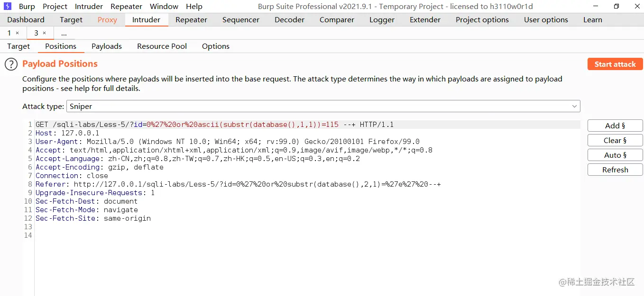Click the Connection: close header line
644x296 pixels.
(72, 176)
